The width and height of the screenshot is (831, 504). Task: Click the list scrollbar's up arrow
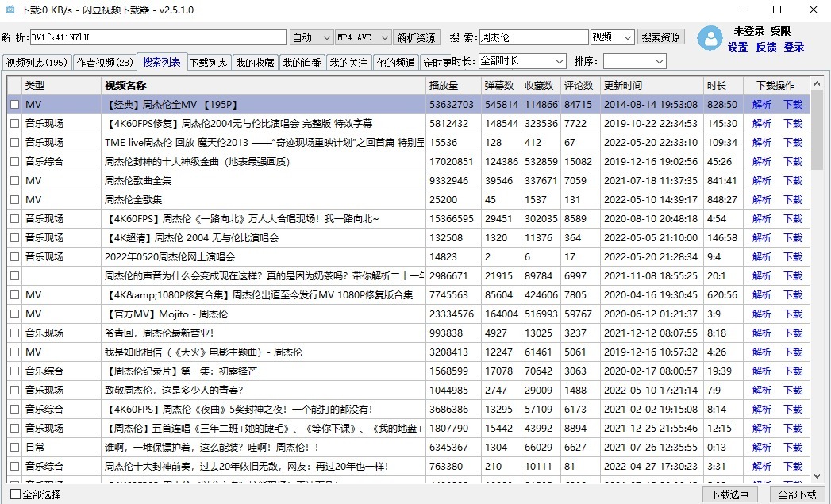pyautogui.click(x=817, y=84)
